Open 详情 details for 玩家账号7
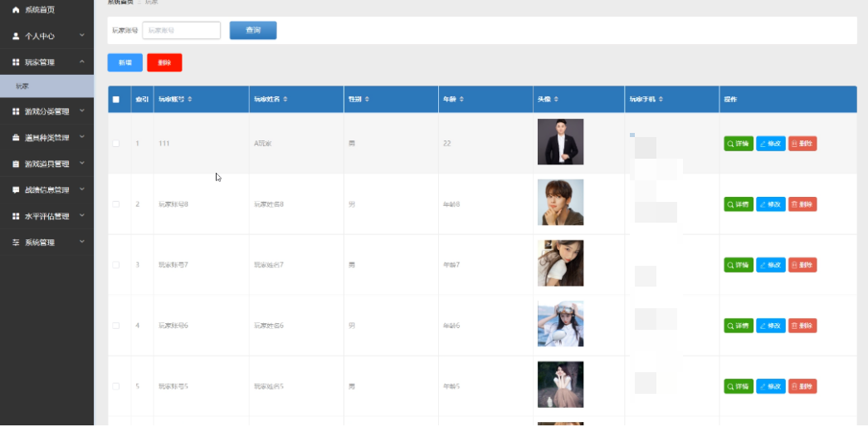This screenshot has height=432, width=868. 739,265
